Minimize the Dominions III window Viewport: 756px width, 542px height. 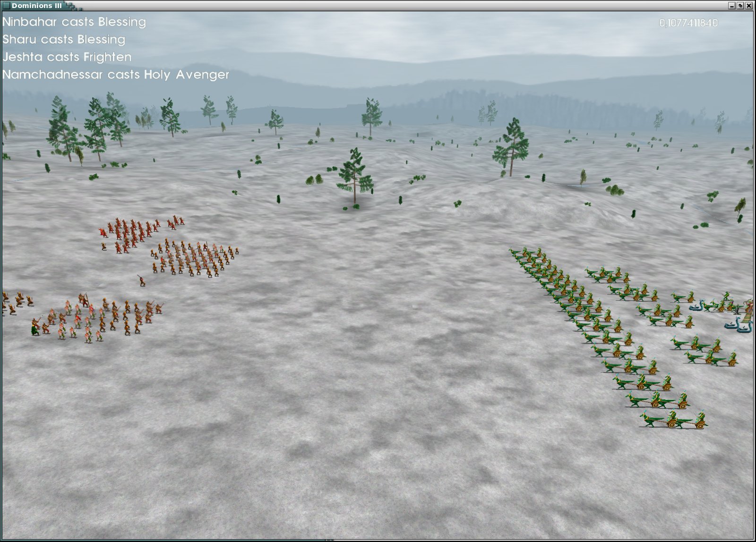(732, 6)
